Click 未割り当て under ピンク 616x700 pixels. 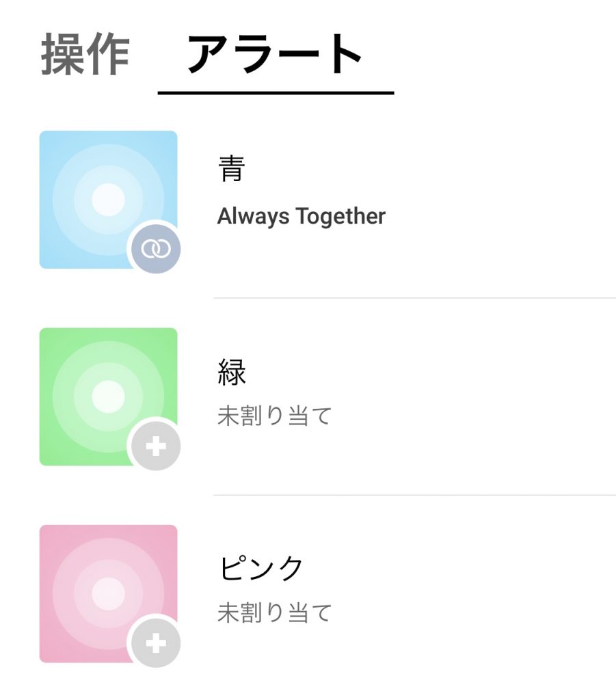click(274, 612)
